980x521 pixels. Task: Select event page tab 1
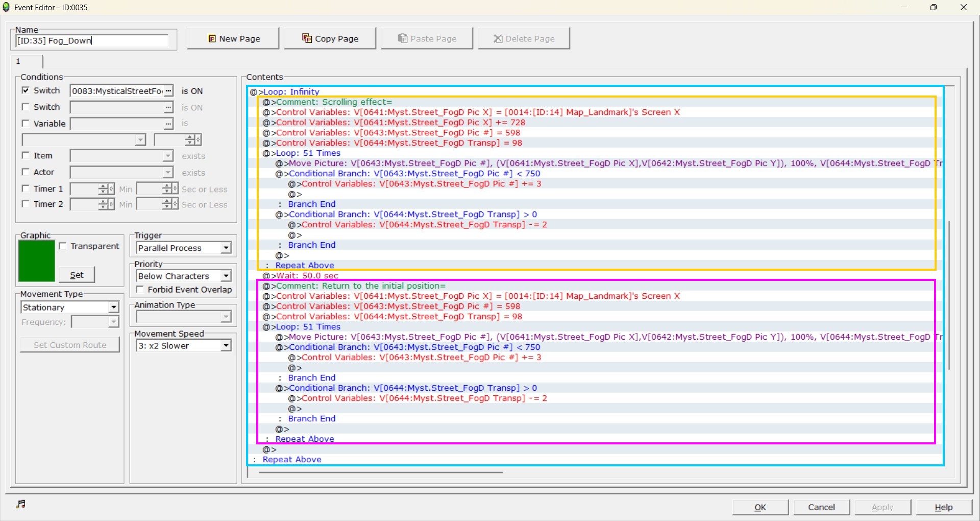click(27, 61)
